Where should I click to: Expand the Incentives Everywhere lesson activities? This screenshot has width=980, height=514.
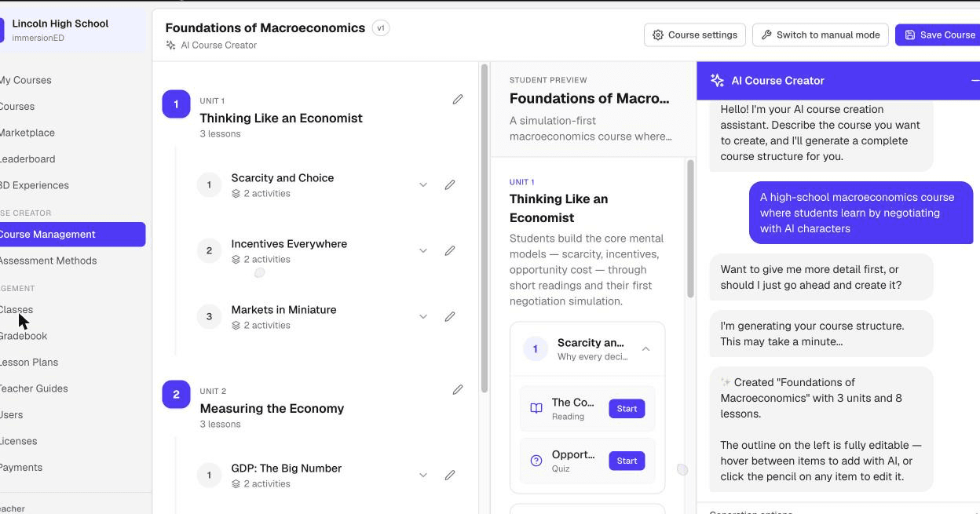(423, 251)
